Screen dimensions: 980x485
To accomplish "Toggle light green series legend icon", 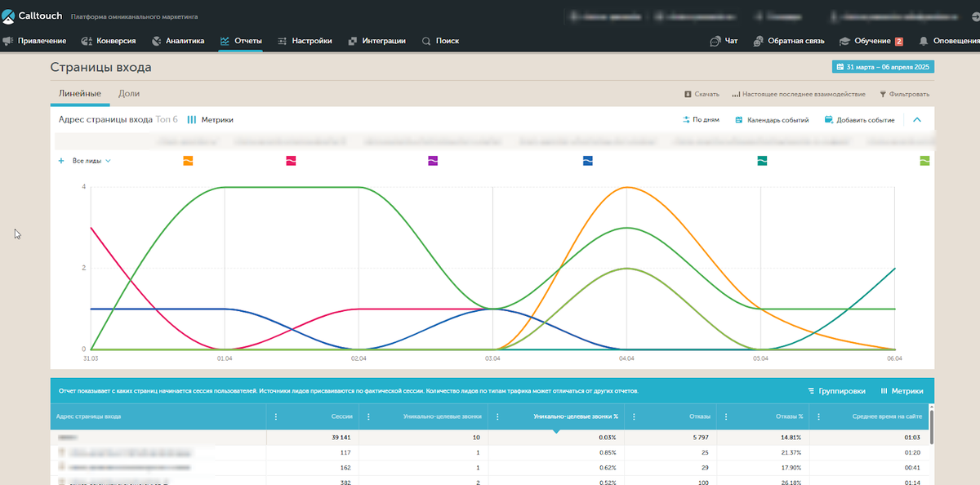I will click(924, 161).
